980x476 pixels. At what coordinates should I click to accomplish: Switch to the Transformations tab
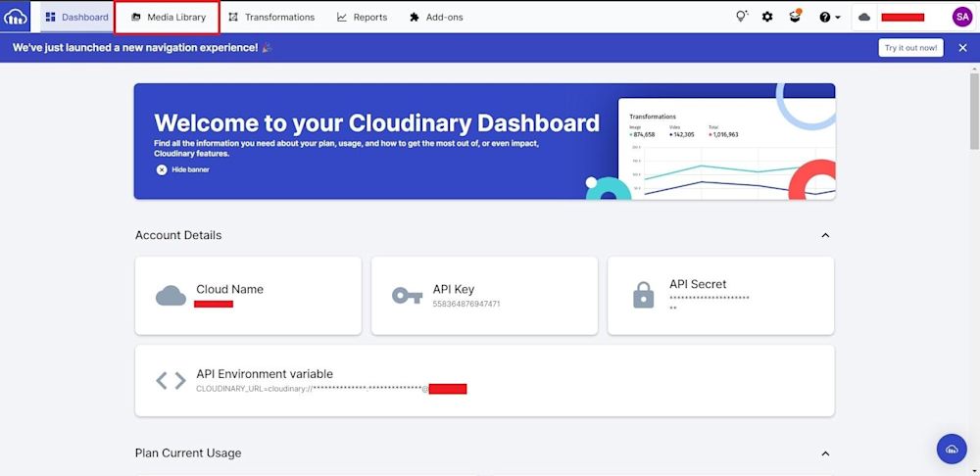271,17
